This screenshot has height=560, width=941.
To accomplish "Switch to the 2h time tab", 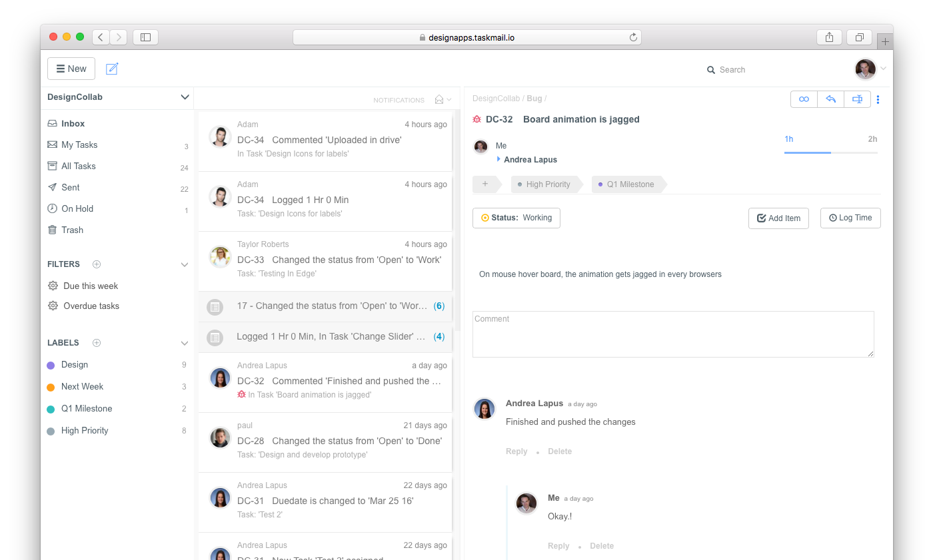I will 873,139.
